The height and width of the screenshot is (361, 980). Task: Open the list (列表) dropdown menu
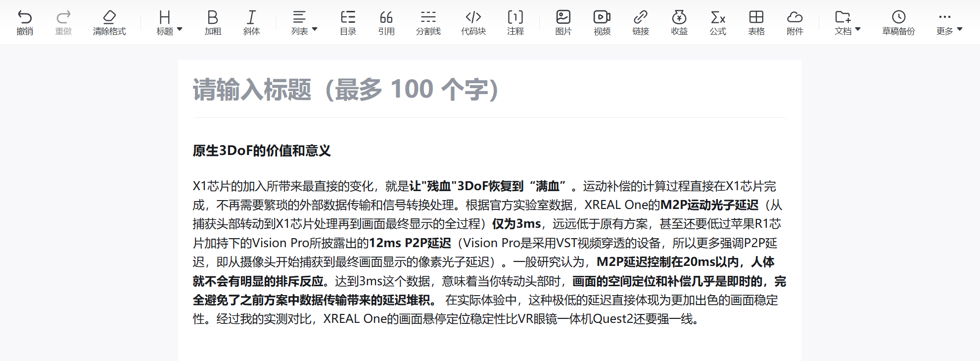[304, 23]
